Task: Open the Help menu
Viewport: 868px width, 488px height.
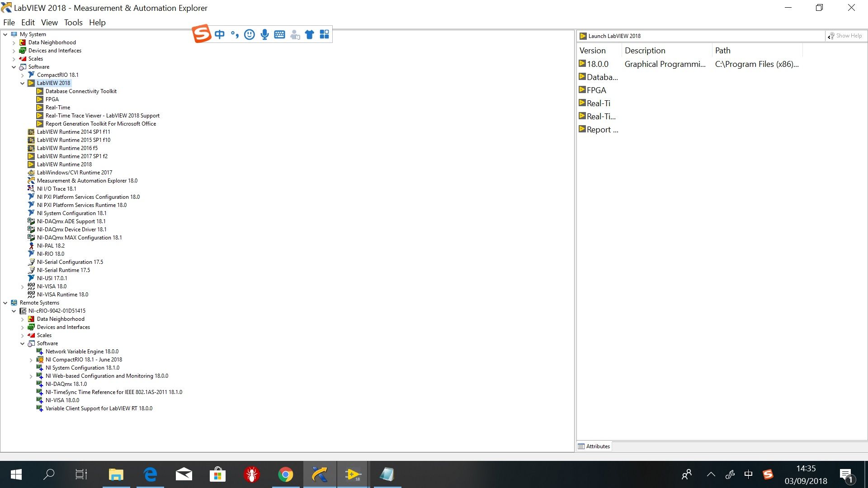Action: click(x=97, y=22)
